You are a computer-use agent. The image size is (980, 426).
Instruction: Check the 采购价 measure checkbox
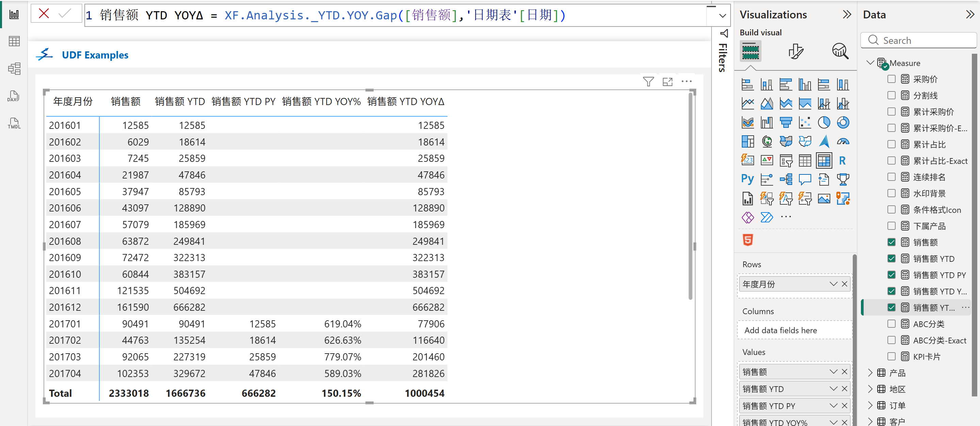click(x=891, y=79)
